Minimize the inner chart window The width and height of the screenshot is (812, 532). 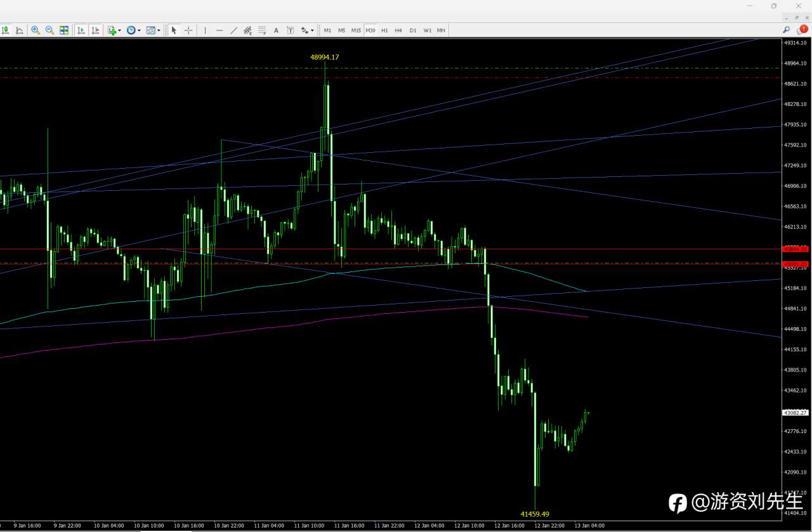(787, 17)
